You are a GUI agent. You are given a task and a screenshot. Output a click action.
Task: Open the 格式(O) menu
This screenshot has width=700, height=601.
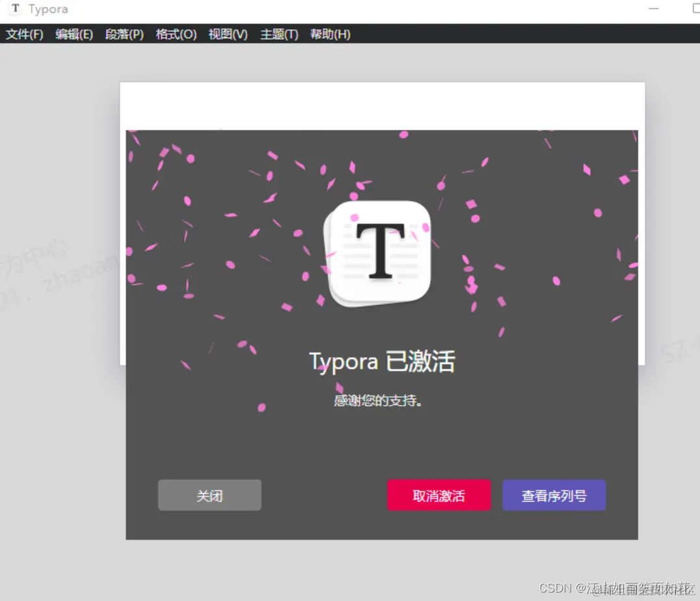click(x=176, y=34)
